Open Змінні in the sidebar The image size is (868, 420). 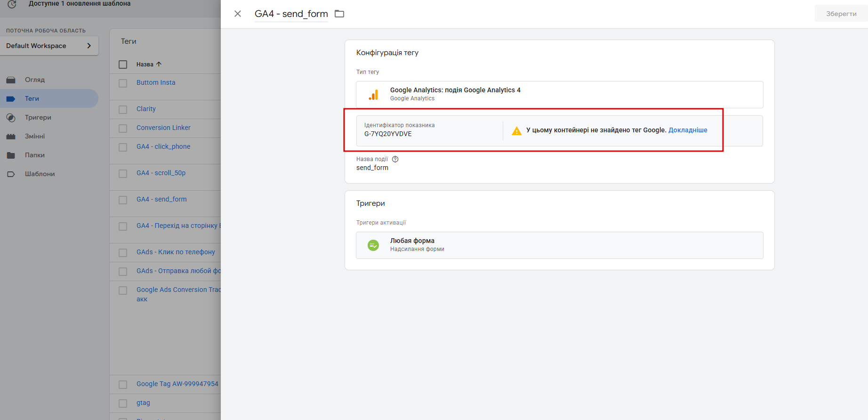35,136
